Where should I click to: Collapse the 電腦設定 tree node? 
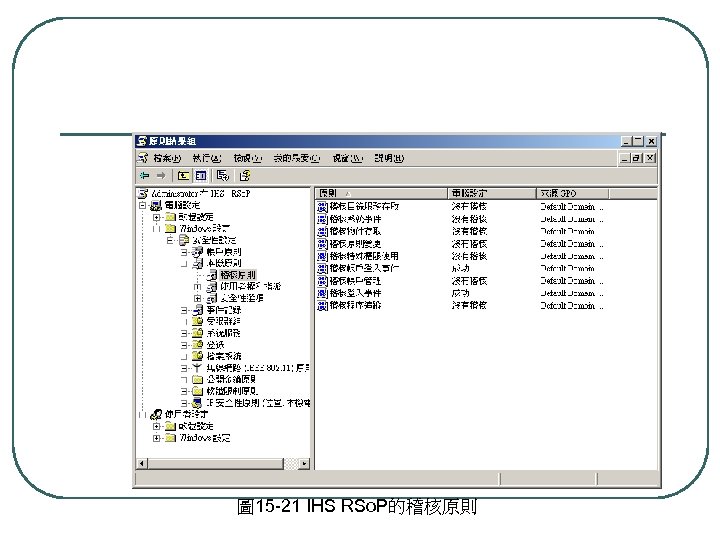pos(143,205)
